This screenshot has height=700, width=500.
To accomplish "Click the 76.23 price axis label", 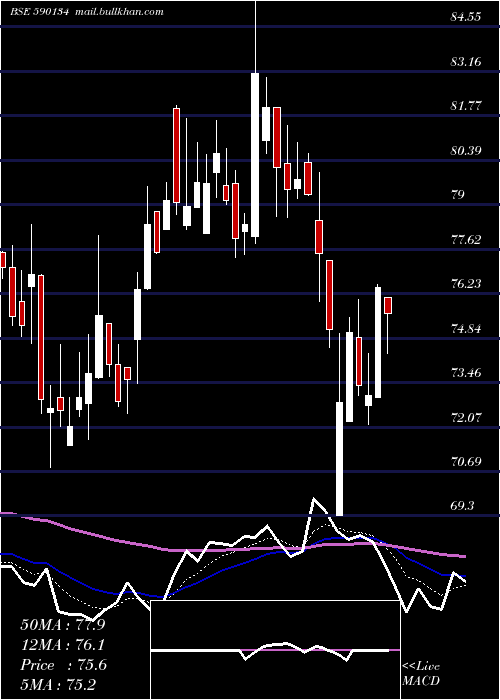I will [x=466, y=283].
